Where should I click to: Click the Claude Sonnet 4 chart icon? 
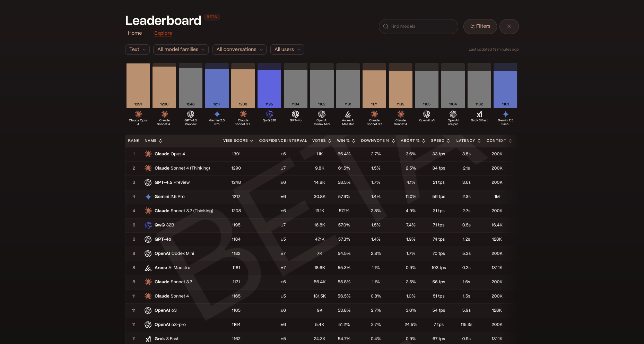[x=401, y=114]
